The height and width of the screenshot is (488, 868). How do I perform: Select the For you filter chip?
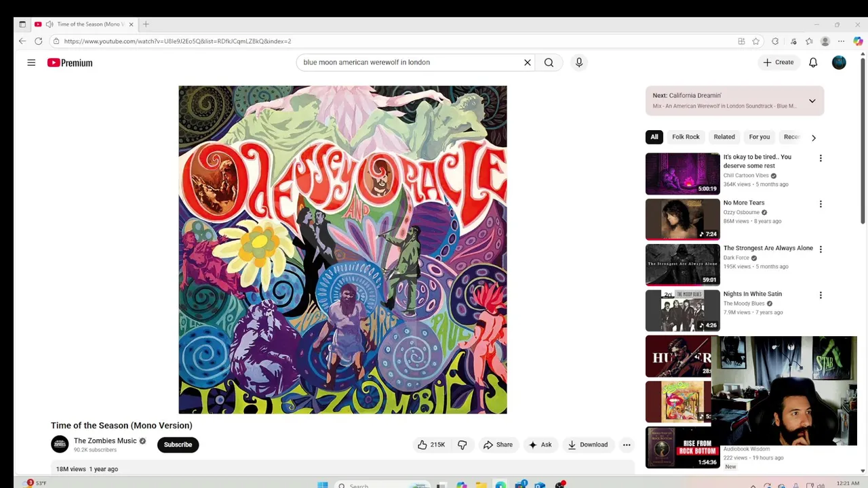click(759, 137)
